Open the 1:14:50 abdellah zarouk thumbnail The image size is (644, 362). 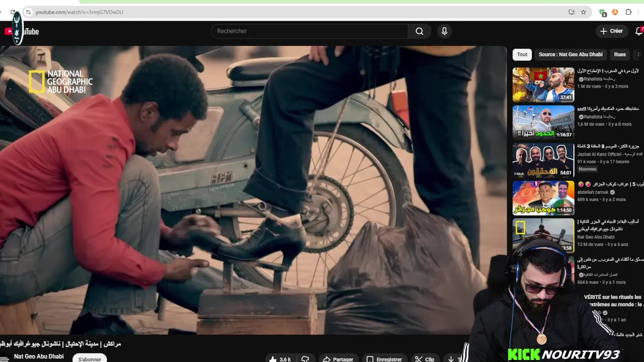543,198
